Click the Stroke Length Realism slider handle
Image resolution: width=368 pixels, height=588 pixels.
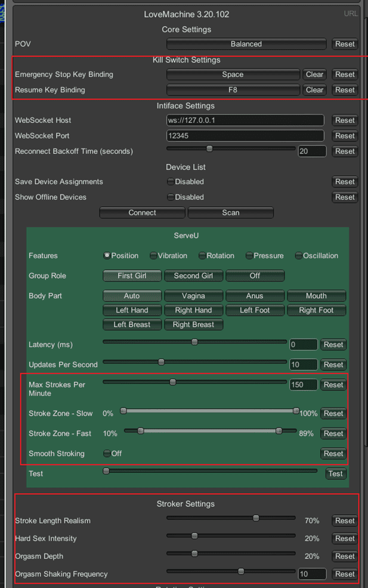point(256,518)
